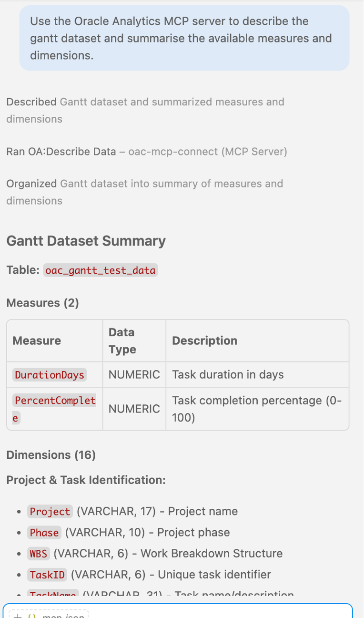Image resolution: width=364 pixels, height=618 pixels.
Task: Click the Data Type column header
Action: coord(122,340)
